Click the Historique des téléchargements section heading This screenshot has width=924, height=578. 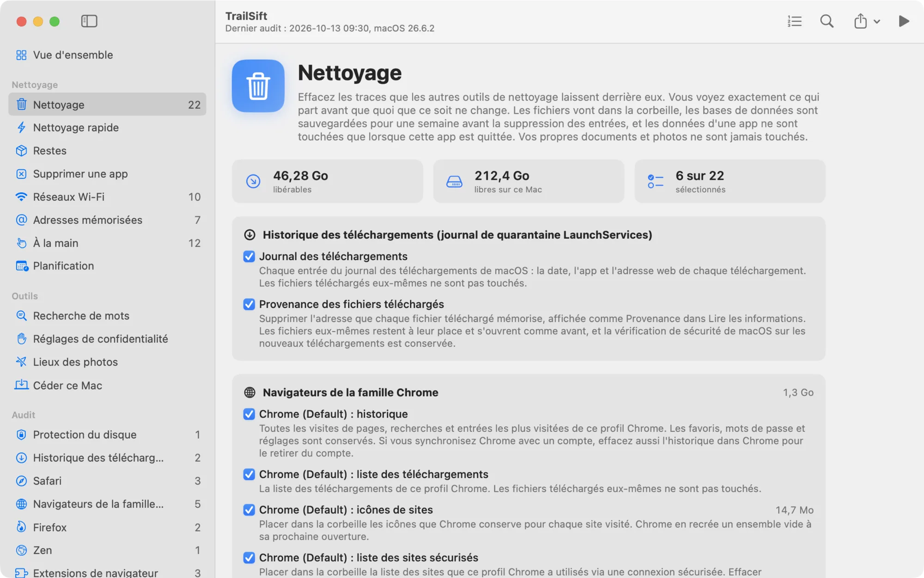coord(457,235)
